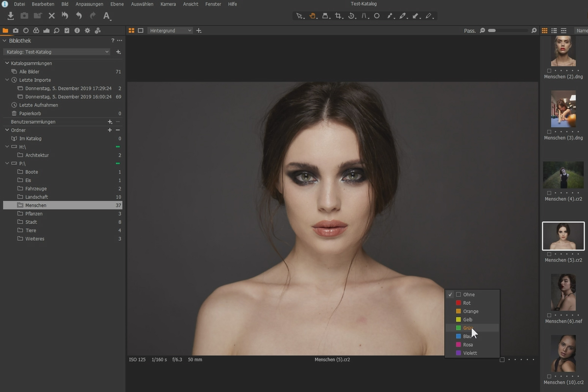
Task: Open the Kamera menu
Action: click(168, 4)
